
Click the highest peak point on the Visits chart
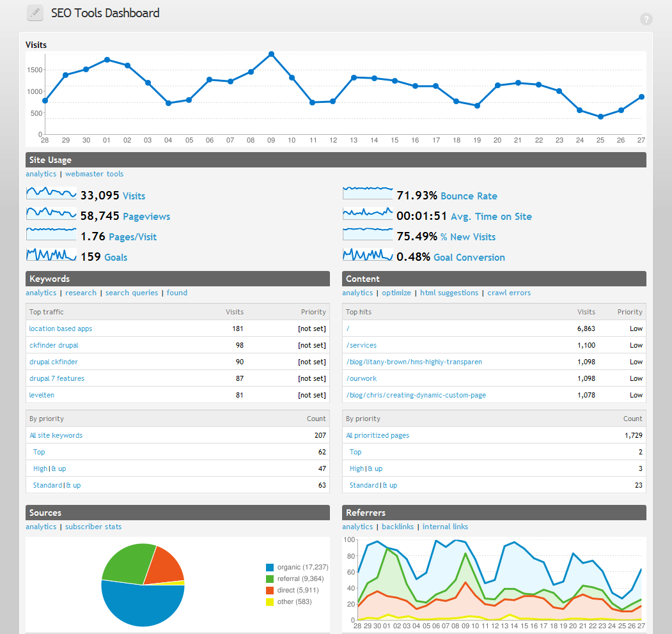(x=270, y=54)
